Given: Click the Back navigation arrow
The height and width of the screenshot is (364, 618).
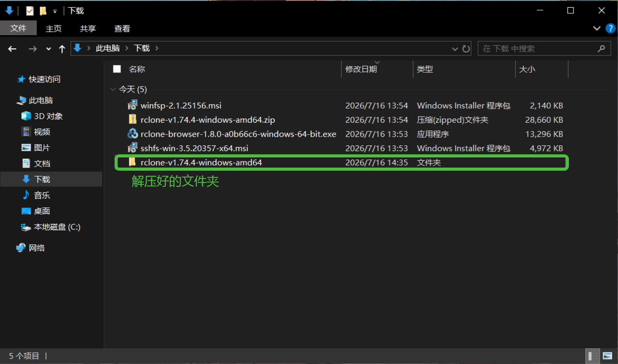Looking at the screenshot, I should 12,49.
